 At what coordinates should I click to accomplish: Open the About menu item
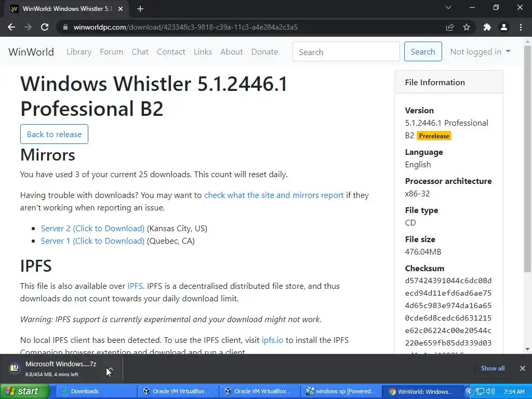[x=231, y=52]
